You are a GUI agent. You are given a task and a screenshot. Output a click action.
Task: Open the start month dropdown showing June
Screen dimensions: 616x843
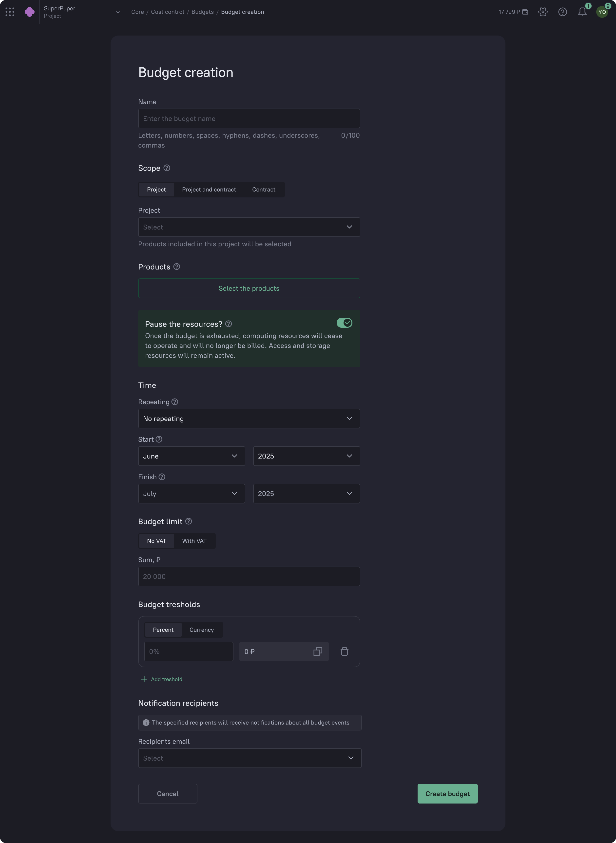tap(191, 456)
